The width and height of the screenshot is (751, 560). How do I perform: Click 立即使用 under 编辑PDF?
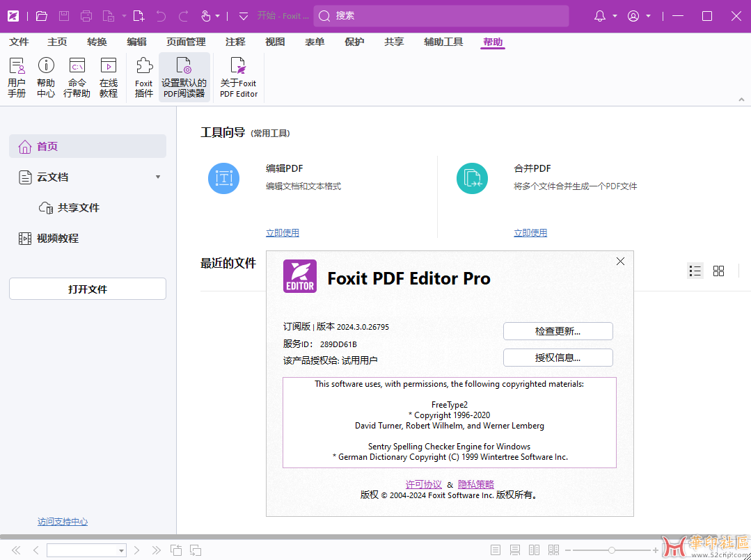[x=283, y=233]
